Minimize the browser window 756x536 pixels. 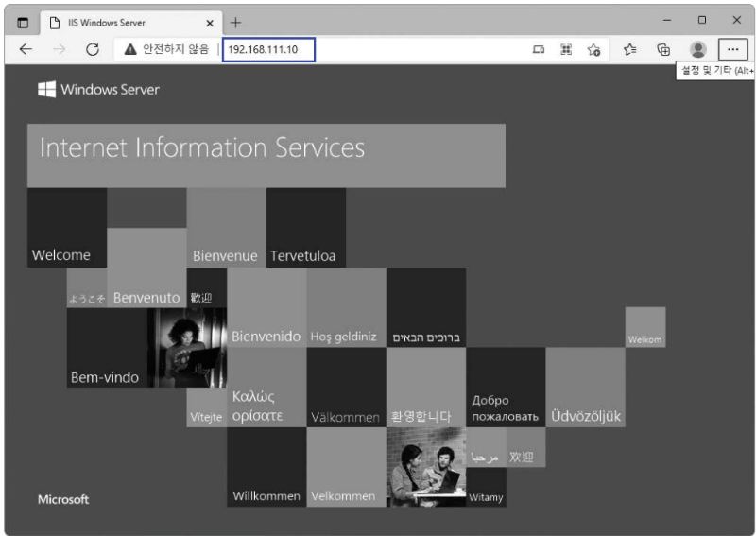coord(667,20)
